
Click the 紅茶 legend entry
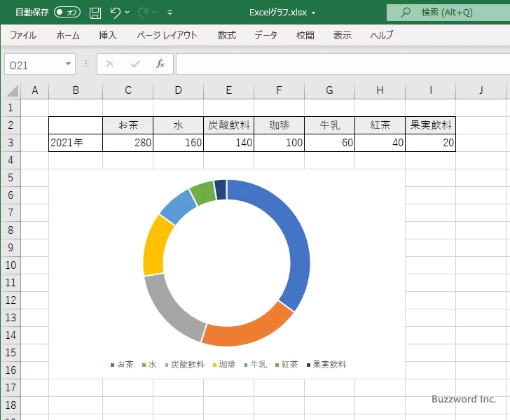pos(287,365)
